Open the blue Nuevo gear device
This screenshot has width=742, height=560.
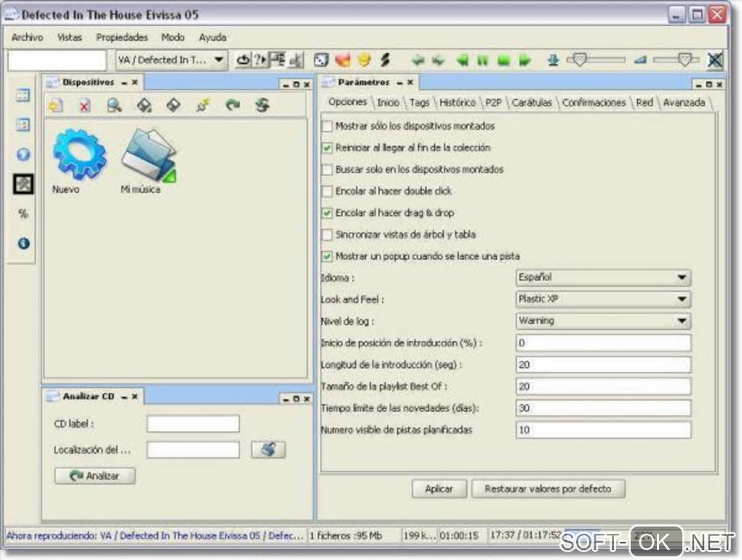79,155
